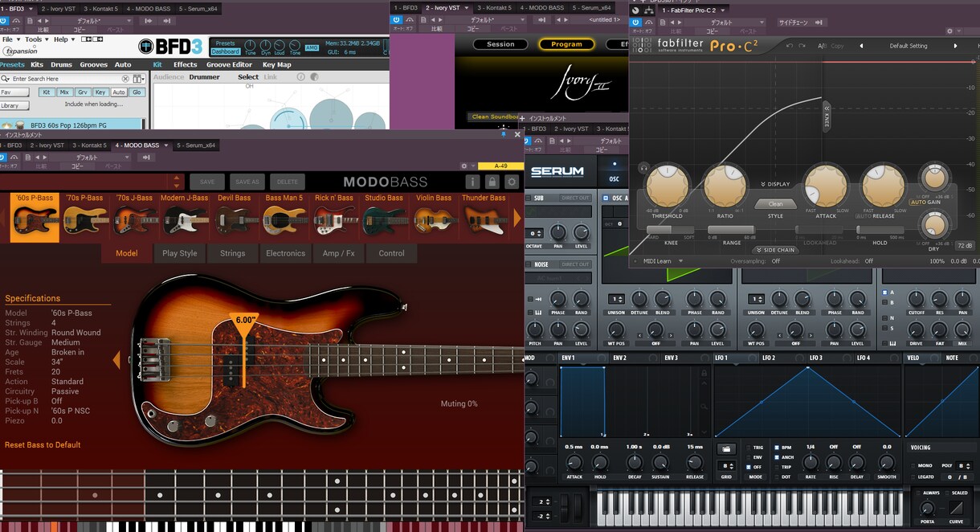The width and height of the screenshot is (980, 532).
Task: Click MODO BASS SAVE AS button
Action: tap(247, 182)
